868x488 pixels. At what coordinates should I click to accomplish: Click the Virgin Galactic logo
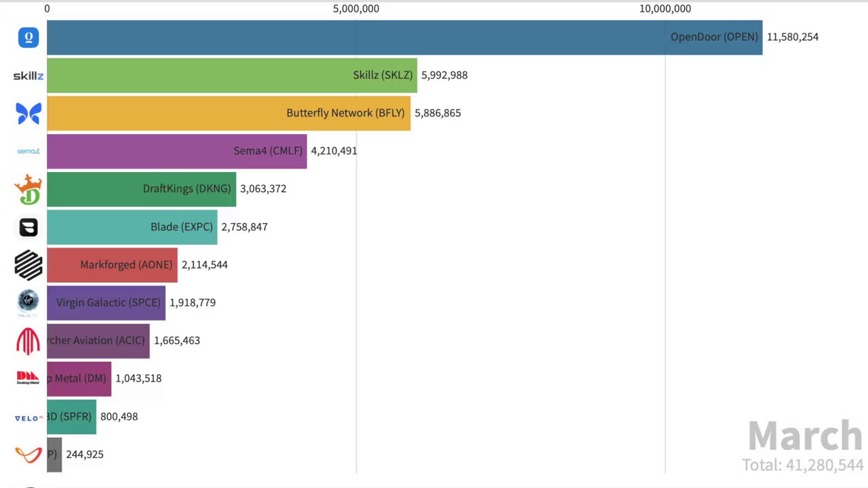28,303
